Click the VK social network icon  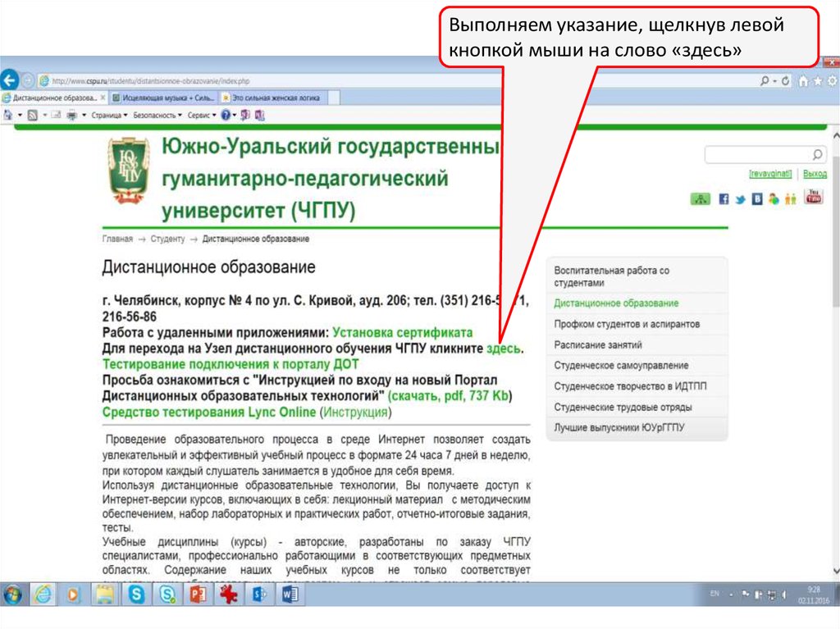click(756, 199)
